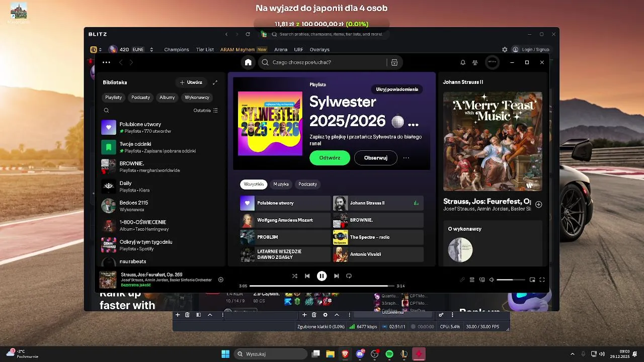
Task: Open Polubione utwory in library
Action: coord(160,127)
